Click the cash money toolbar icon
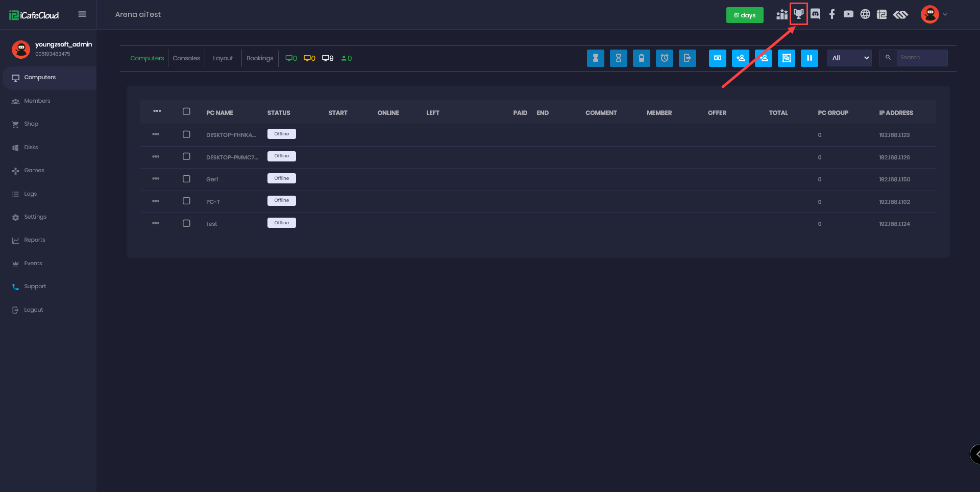 click(717, 58)
